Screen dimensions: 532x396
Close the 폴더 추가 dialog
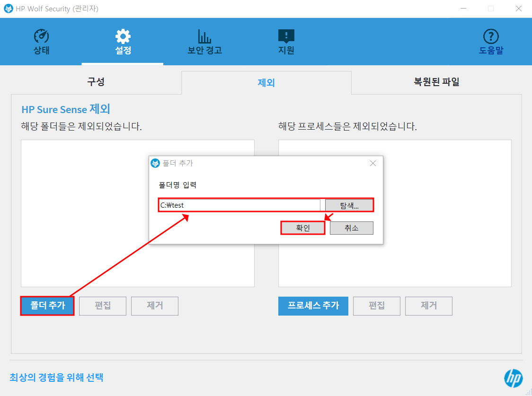373,163
